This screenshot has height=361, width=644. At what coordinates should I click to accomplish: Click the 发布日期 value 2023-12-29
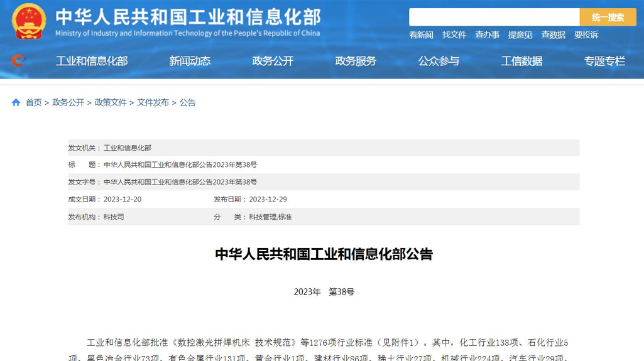268,200
